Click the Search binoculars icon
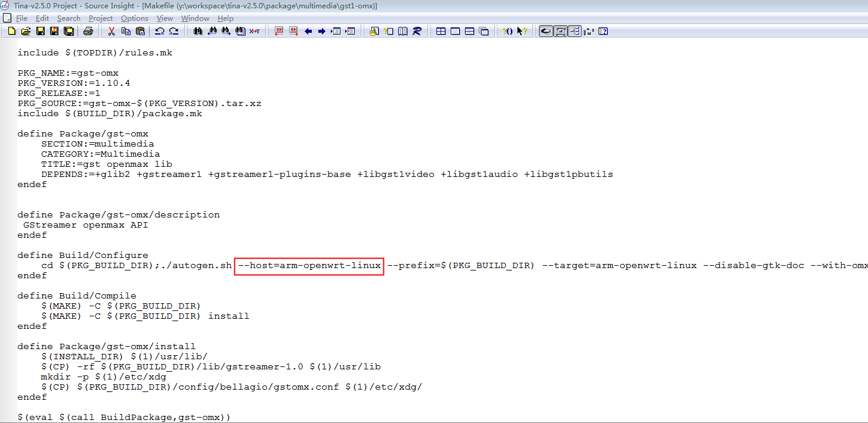 [198, 31]
